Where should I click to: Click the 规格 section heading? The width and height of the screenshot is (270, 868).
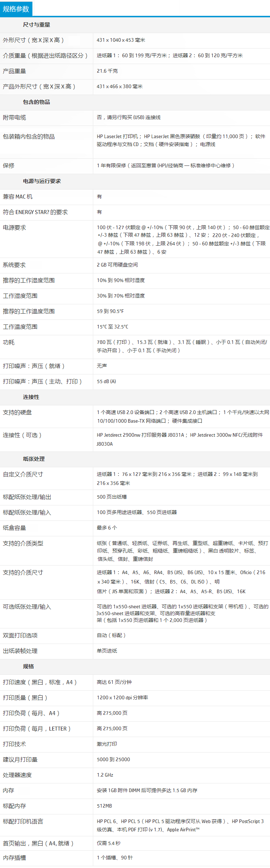[28, 667]
